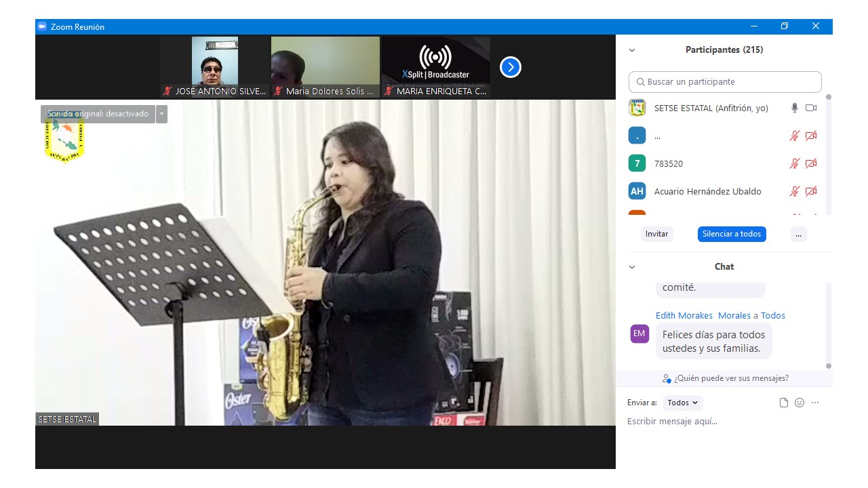Unmute Acuario Hernández Ubaldo's microphone
Viewport: 868px width, 488px height.
[x=795, y=191]
